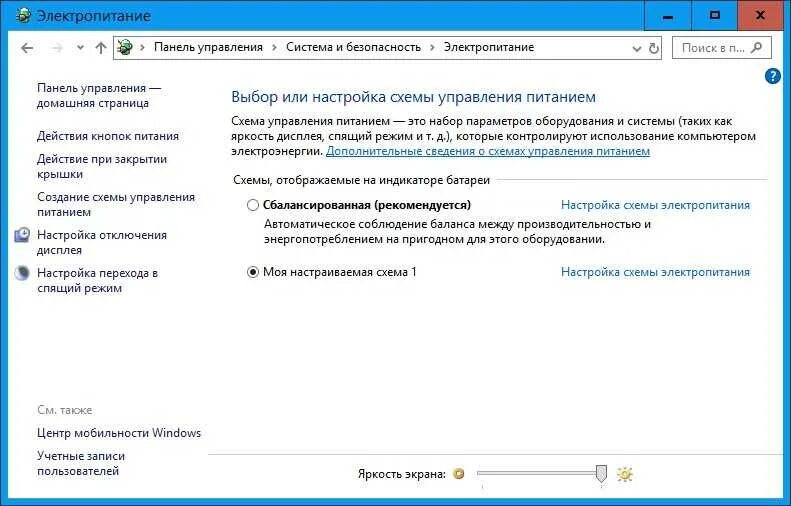Open 'Панель управления' breadcrumb
Image resolution: width=791 pixels, height=506 pixels.
click(x=208, y=47)
